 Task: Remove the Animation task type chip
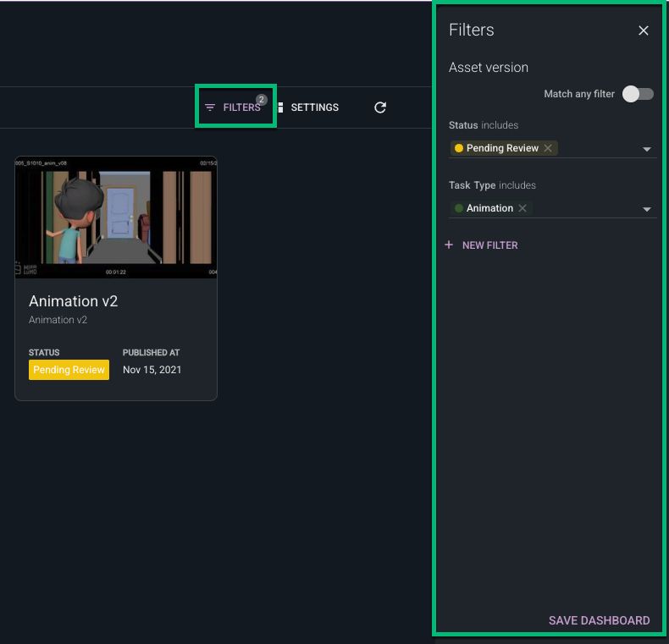click(522, 208)
